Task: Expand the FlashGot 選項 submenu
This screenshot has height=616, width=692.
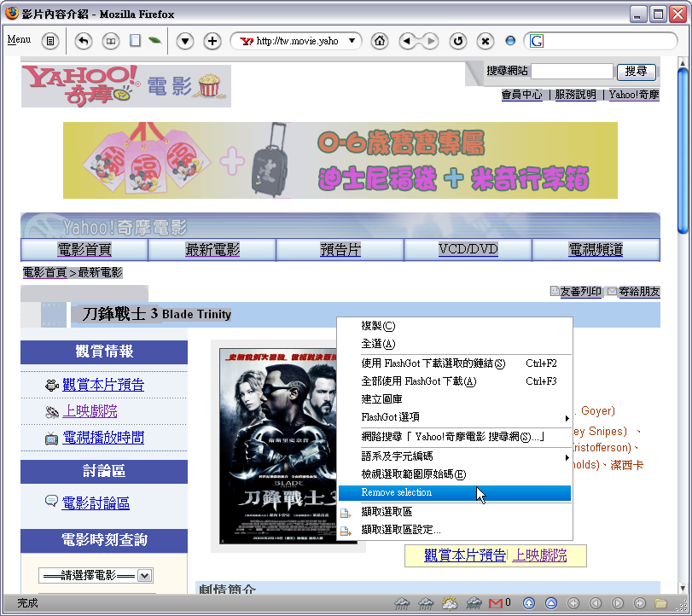Action: pyautogui.click(x=454, y=417)
